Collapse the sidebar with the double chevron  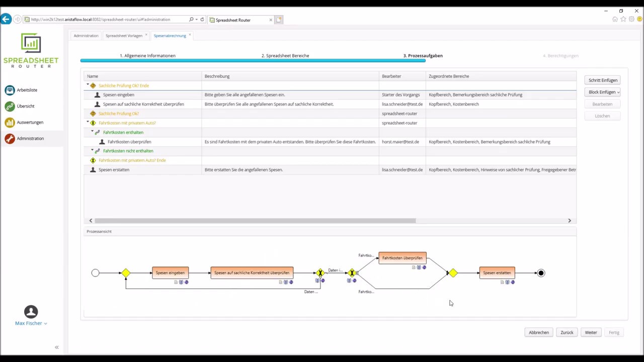click(56, 347)
